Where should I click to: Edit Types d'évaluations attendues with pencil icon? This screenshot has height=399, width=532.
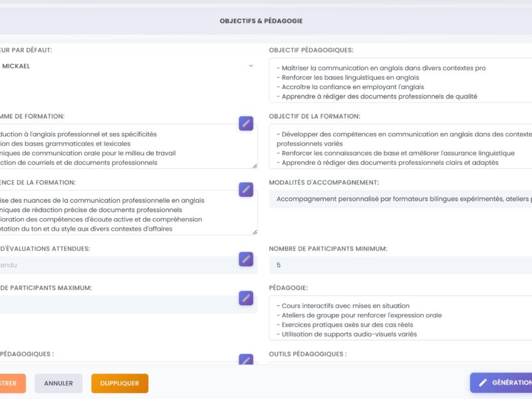(x=247, y=258)
